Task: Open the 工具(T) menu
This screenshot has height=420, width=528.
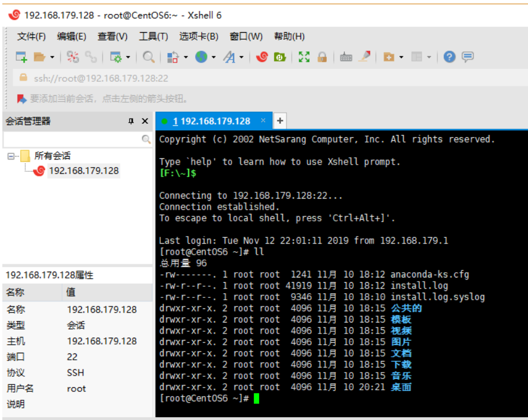Action: [153, 36]
